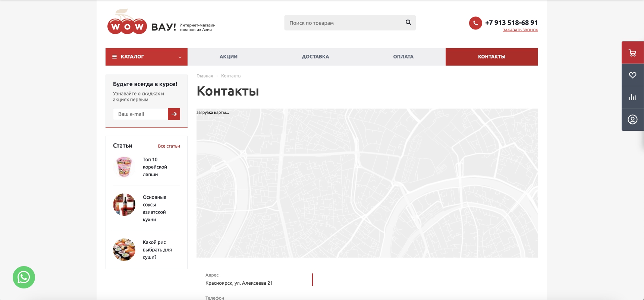Viewport: 644px width, 300px height.
Task: Click the WhatsApp chat bubble icon
Action: coord(24,277)
